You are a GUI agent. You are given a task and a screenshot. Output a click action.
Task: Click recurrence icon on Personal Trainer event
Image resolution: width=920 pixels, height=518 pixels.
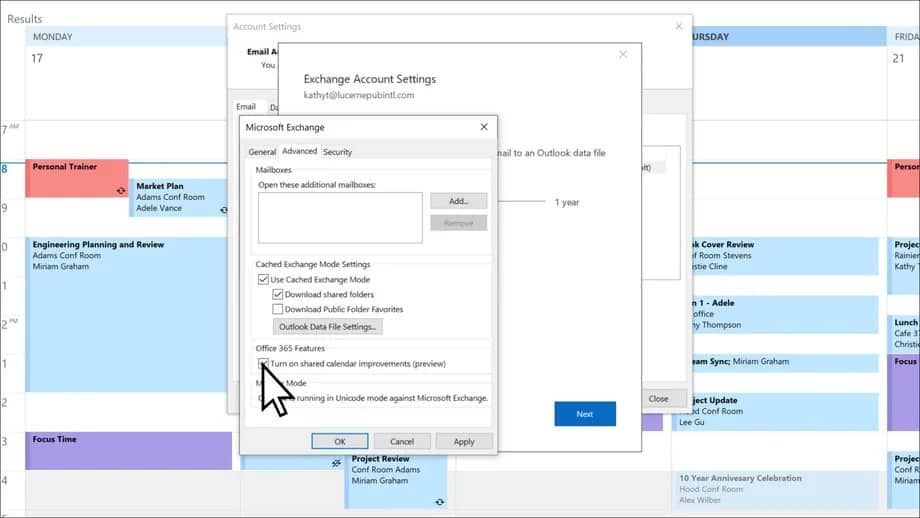(x=121, y=190)
